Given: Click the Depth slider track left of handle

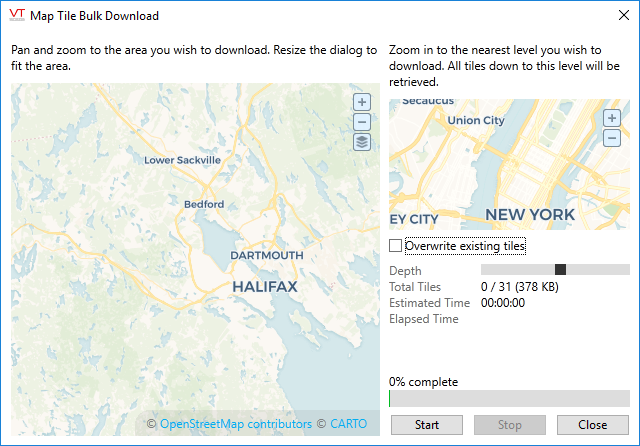Looking at the screenshot, I should pos(515,270).
